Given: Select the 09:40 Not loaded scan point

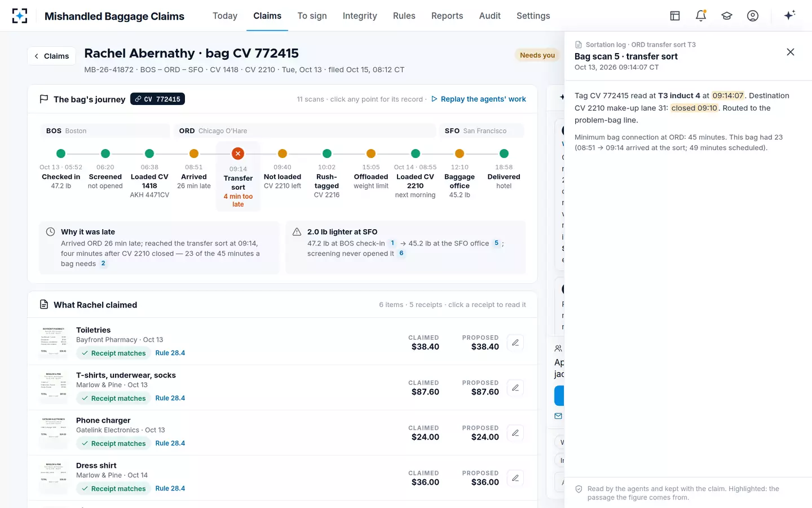Looking at the screenshot, I should [x=283, y=169].
